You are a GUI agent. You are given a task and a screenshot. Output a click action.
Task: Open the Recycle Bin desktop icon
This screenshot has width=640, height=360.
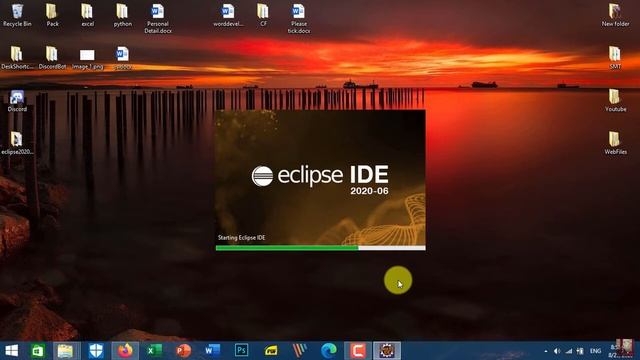pyautogui.click(x=17, y=15)
